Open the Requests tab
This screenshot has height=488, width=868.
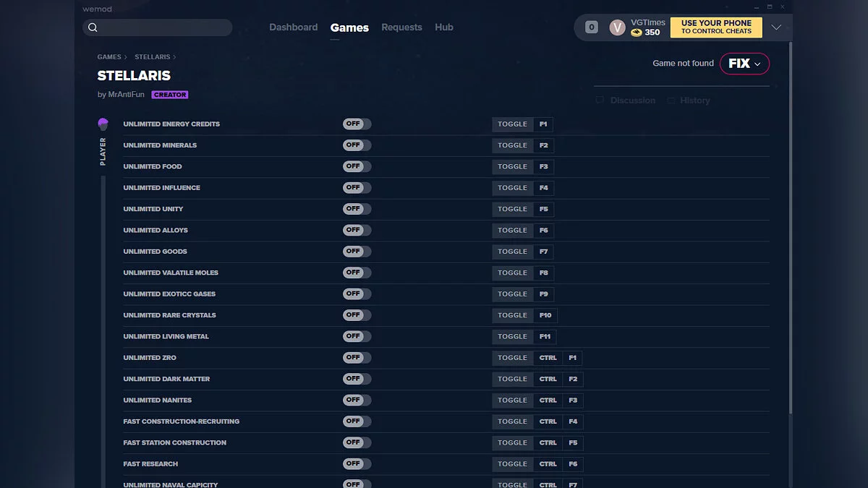coord(401,27)
